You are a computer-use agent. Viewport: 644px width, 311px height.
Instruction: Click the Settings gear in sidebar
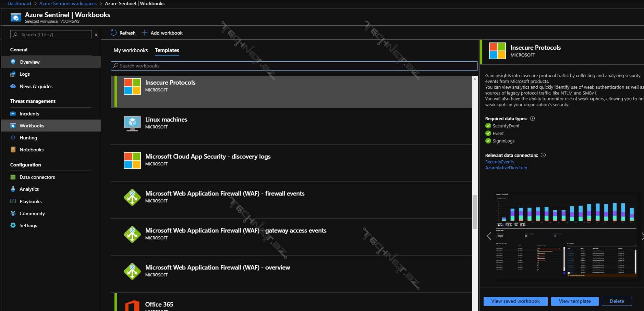click(x=13, y=225)
